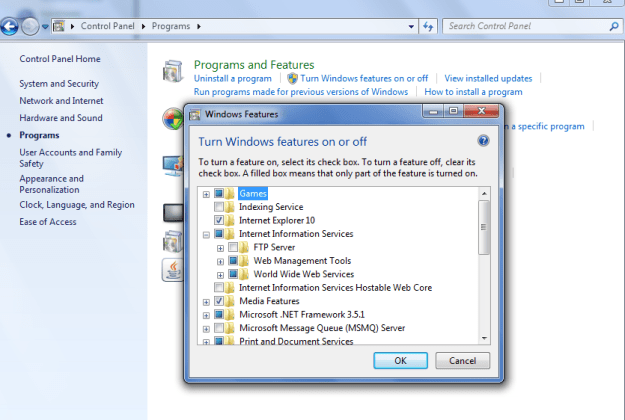Expand the World Wide Web Services node

(x=220, y=274)
